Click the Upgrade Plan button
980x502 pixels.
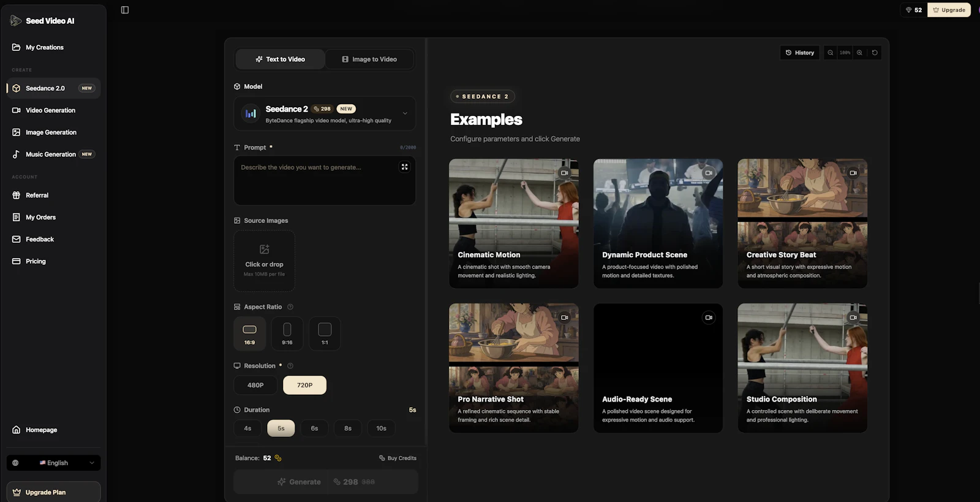pos(53,492)
